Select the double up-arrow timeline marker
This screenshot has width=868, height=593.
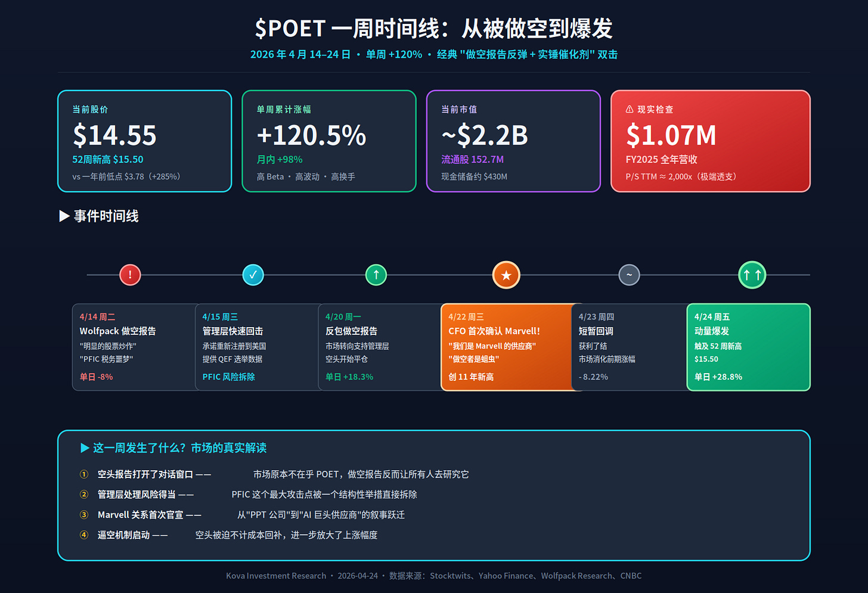(x=752, y=275)
